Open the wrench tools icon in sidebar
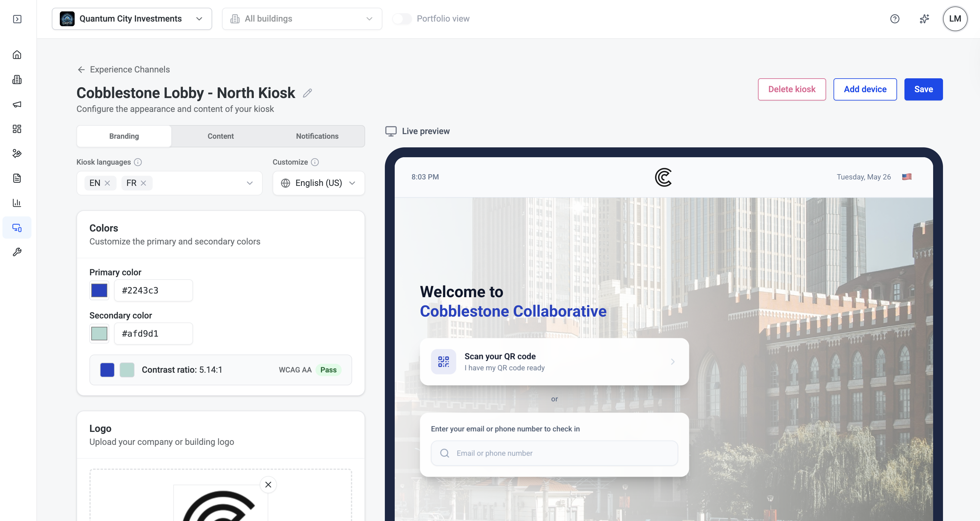980x521 pixels. point(17,252)
